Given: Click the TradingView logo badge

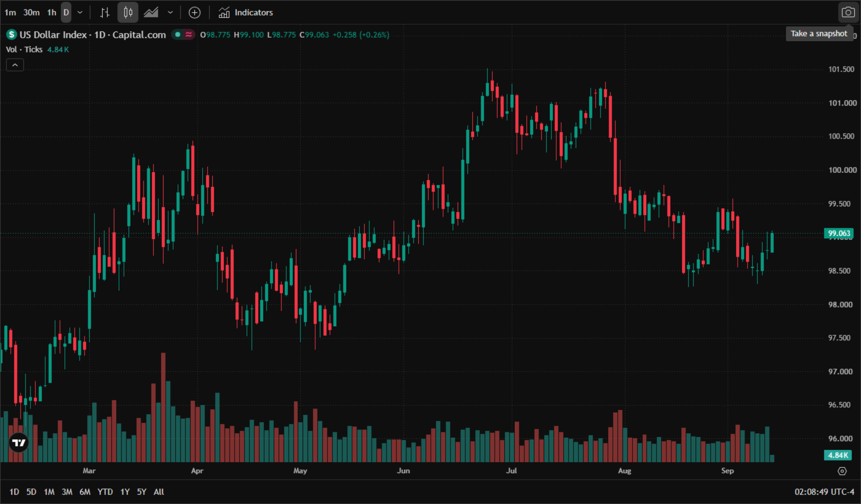Looking at the screenshot, I should pyautogui.click(x=19, y=443).
